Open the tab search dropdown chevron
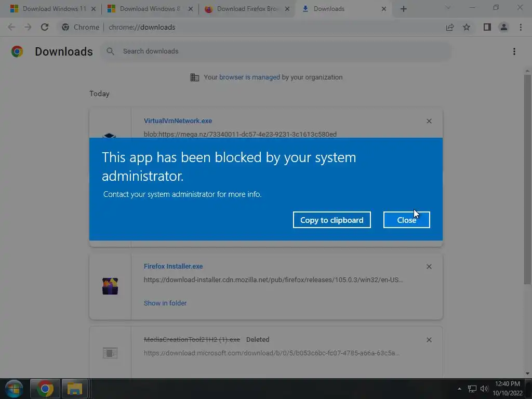Screen dimensions: 532x399 coord(448,8)
